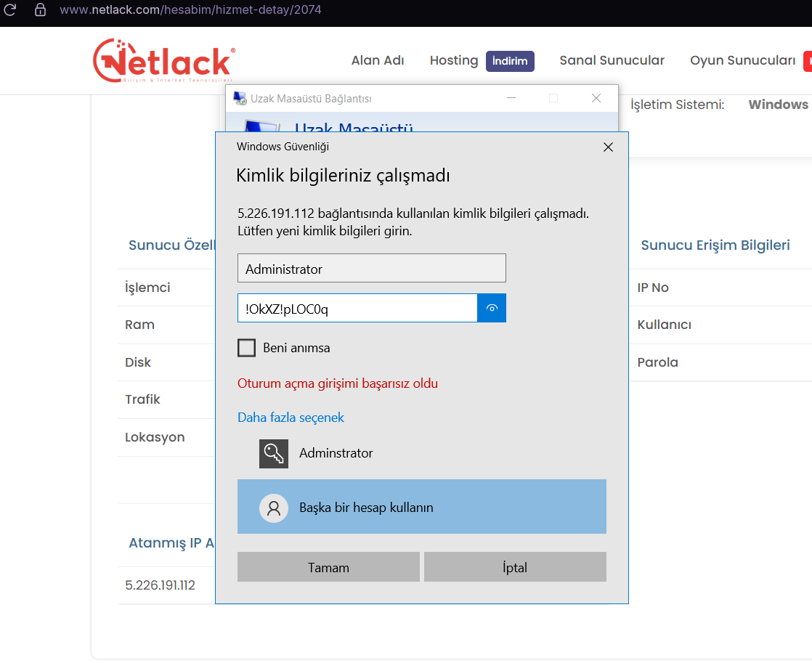812x663 pixels.
Task: Open the Alan Adı menu
Action: 378,60
